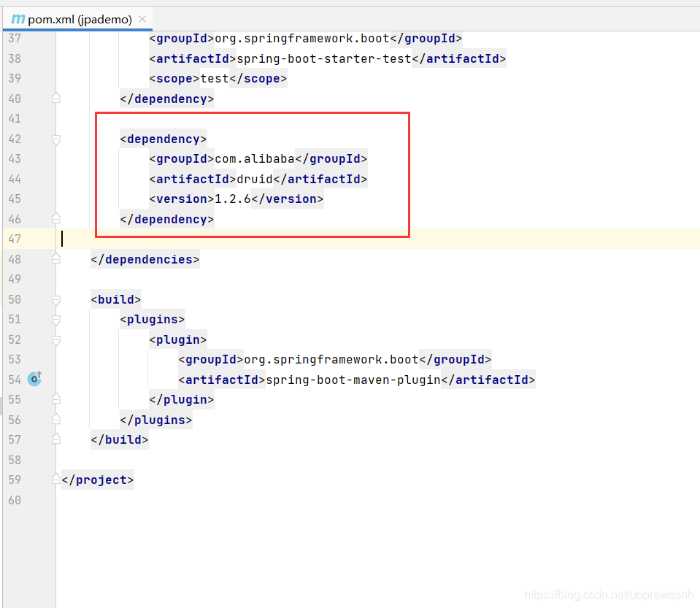Click the scope value test on line 39

(215, 79)
